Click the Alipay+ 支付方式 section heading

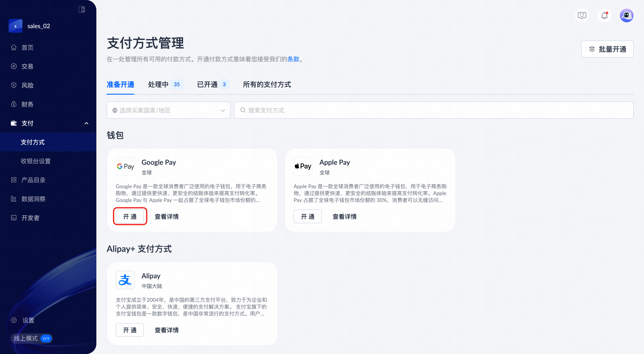click(139, 249)
